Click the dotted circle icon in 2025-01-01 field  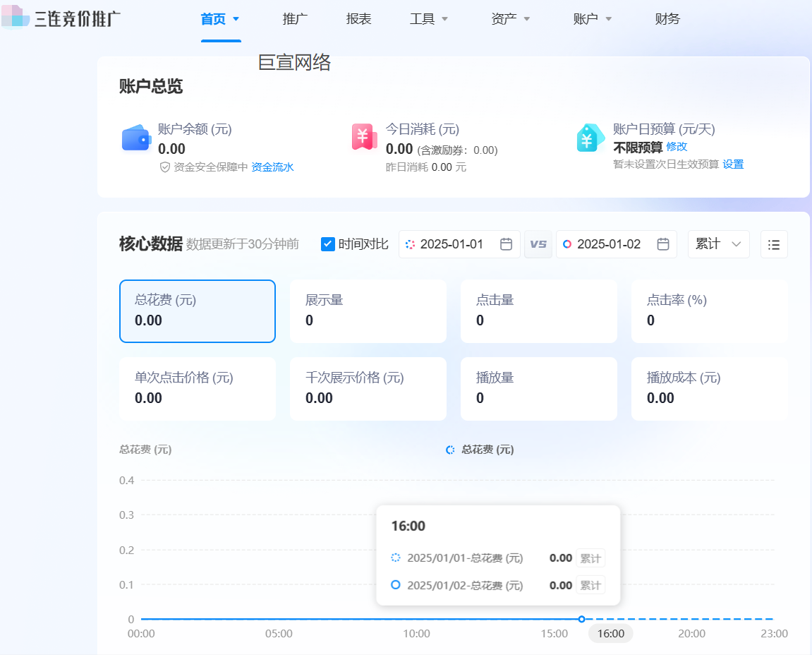[x=410, y=244]
